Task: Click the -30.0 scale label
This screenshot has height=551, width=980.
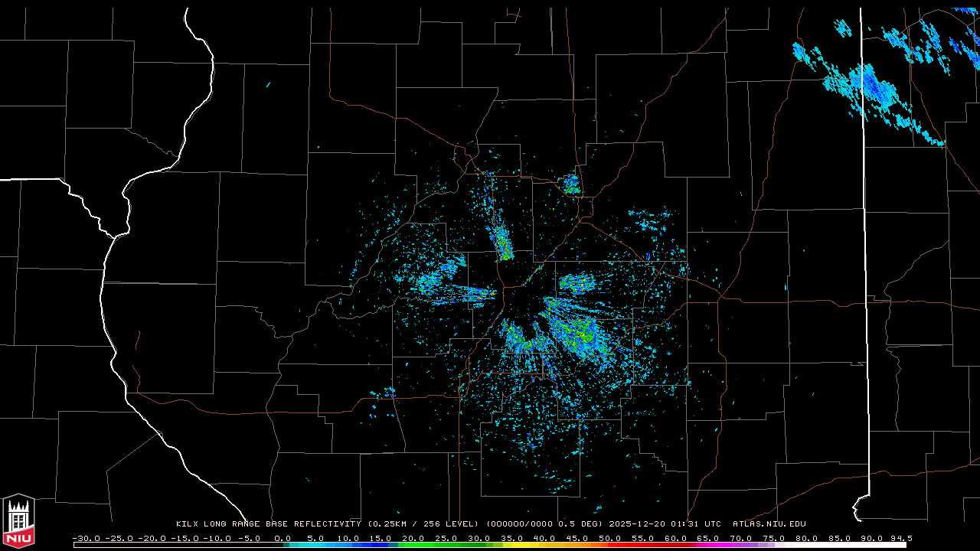Action: click(x=86, y=538)
